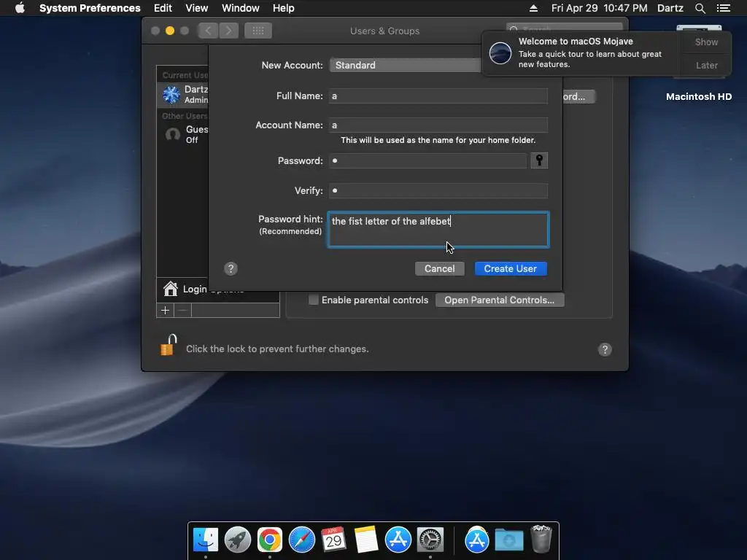This screenshot has height=560, width=747.
Task: Show all preferences grid button
Action: 258,31
